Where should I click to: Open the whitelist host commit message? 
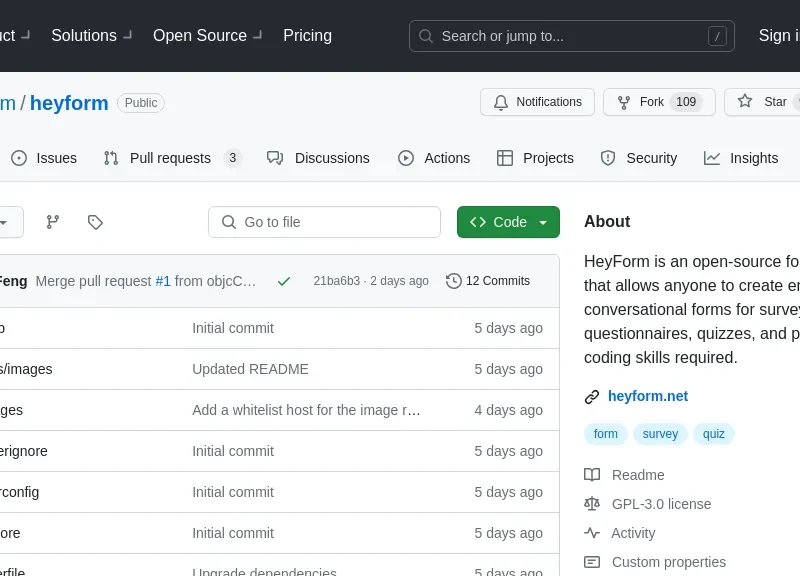[306, 410]
